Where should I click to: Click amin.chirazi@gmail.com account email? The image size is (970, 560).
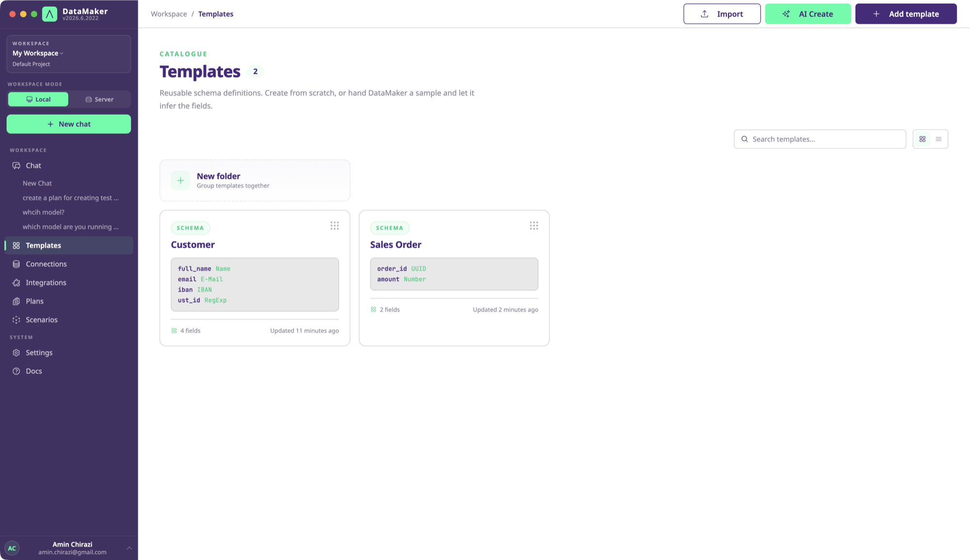[72, 553]
